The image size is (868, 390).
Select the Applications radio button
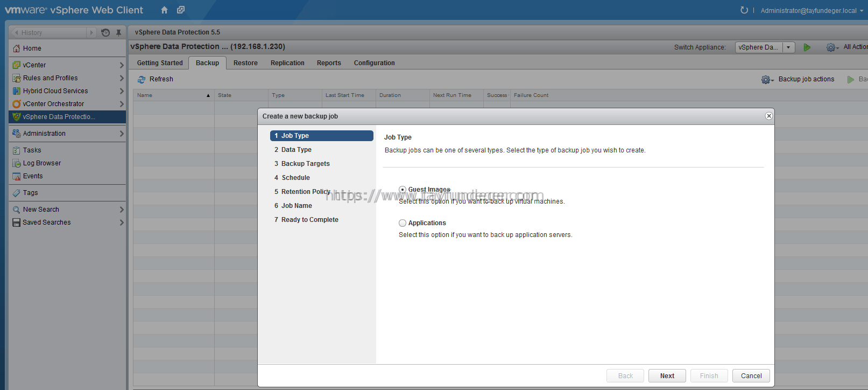point(403,223)
